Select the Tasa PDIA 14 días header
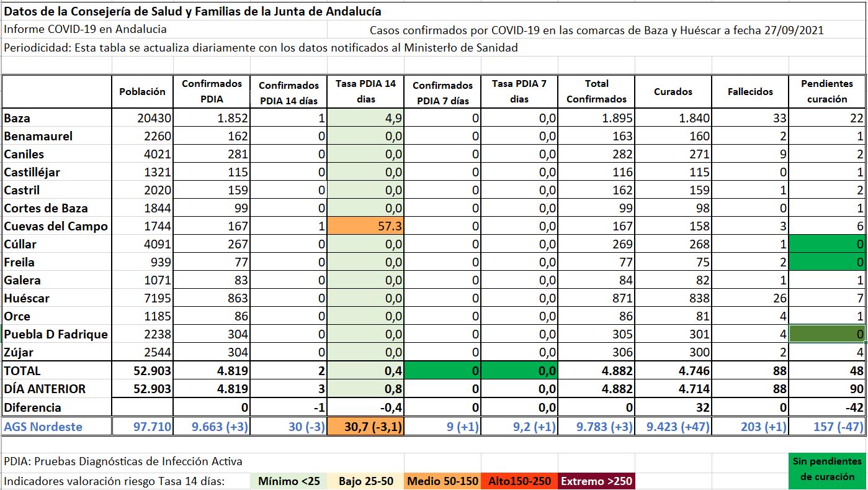The width and height of the screenshot is (868, 490). (x=365, y=91)
